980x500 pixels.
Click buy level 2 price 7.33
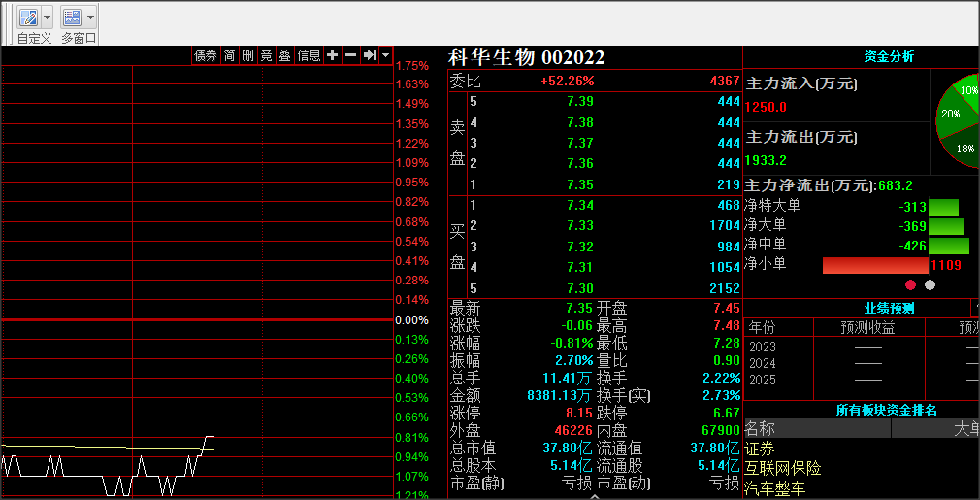tap(580, 225)
